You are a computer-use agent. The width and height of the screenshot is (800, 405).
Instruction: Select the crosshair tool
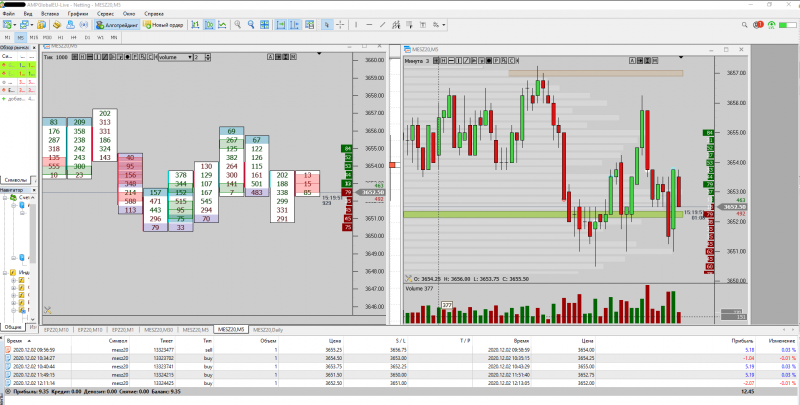(340, 24)
